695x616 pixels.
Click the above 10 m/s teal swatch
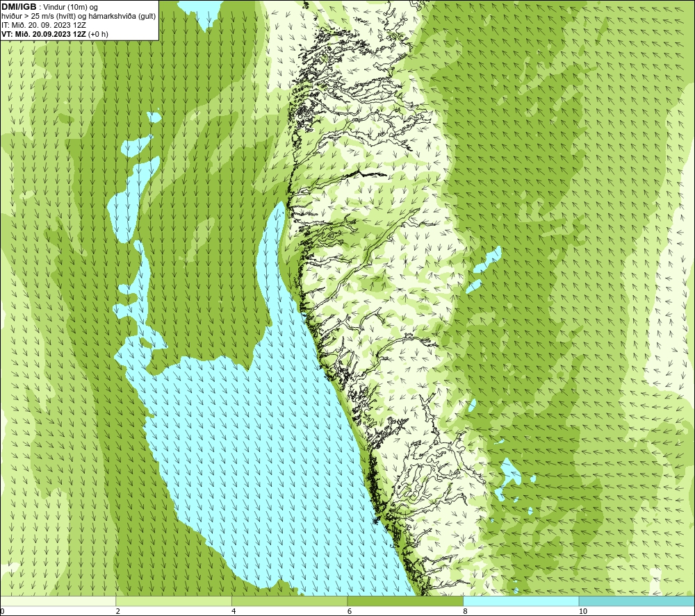click(x=637, y=601)
